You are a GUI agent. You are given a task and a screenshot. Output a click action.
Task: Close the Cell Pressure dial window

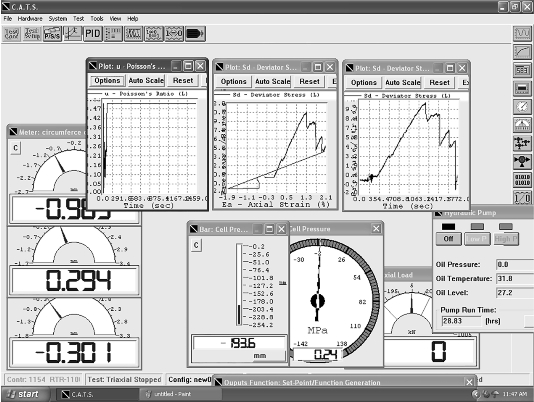(376, 229)
